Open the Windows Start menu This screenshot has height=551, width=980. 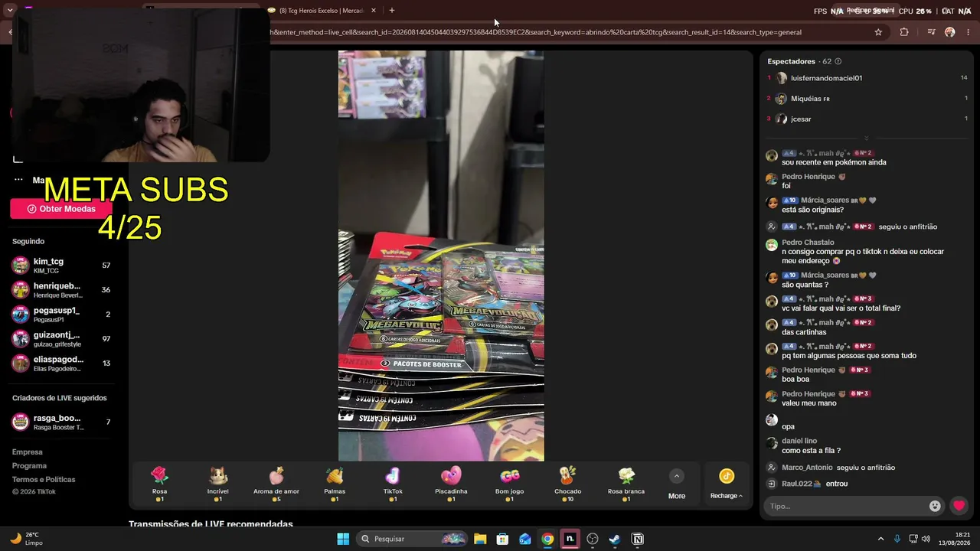click(343, 539)
